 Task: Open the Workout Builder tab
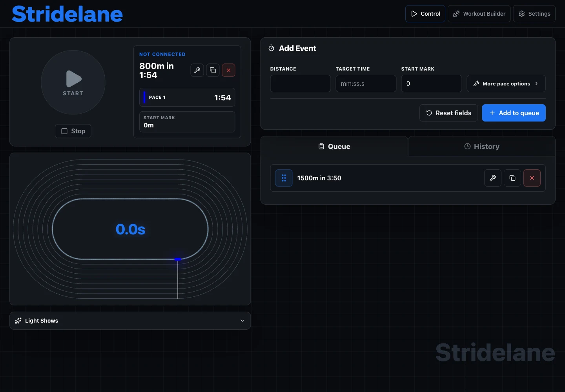click(479, 14)
